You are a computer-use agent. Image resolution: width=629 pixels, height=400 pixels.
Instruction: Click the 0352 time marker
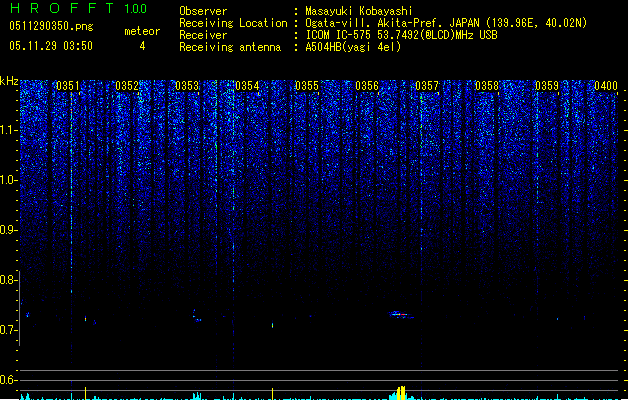coord(127,86)
